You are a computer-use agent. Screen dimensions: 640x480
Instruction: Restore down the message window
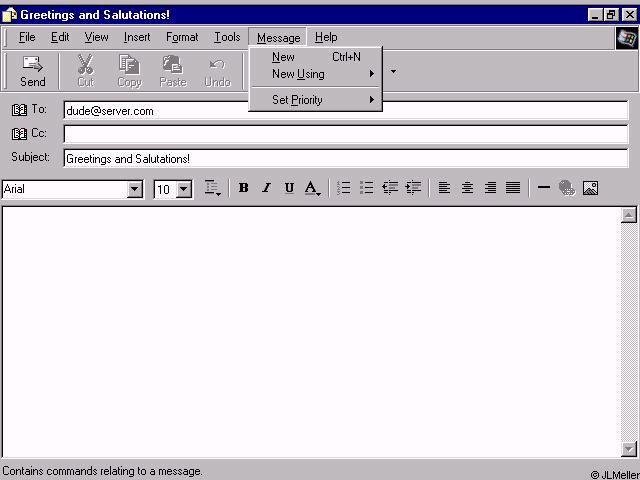click(x=611, y=15)
